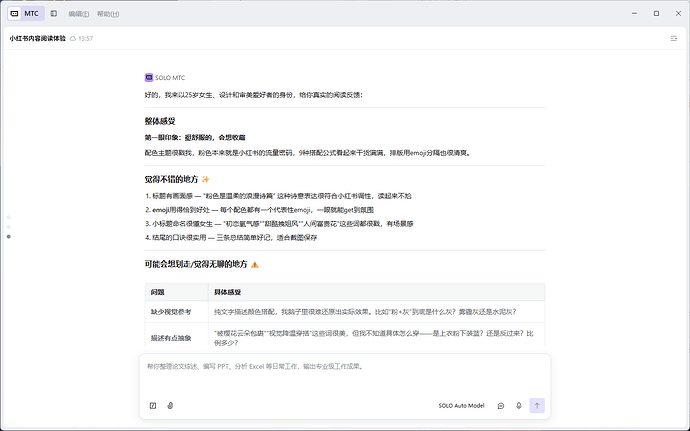Click the cloud sync icon beside 13:57

[73, 39]
